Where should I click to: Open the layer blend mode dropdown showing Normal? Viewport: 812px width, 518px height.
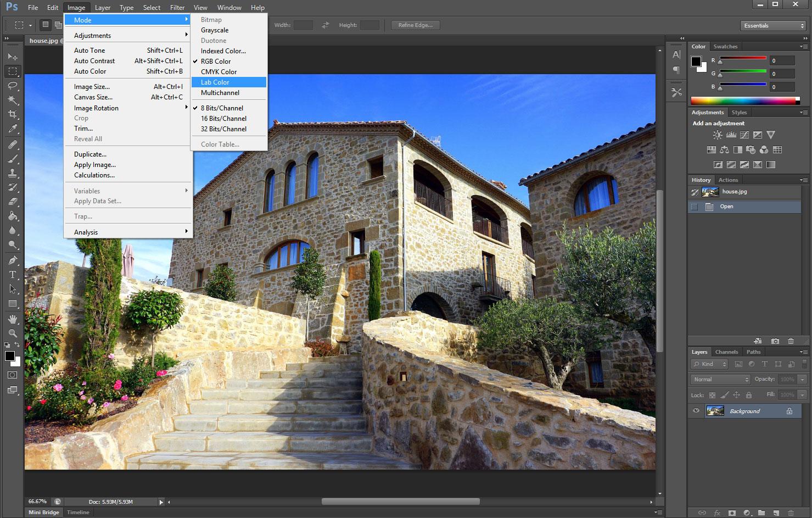(719, 379)
